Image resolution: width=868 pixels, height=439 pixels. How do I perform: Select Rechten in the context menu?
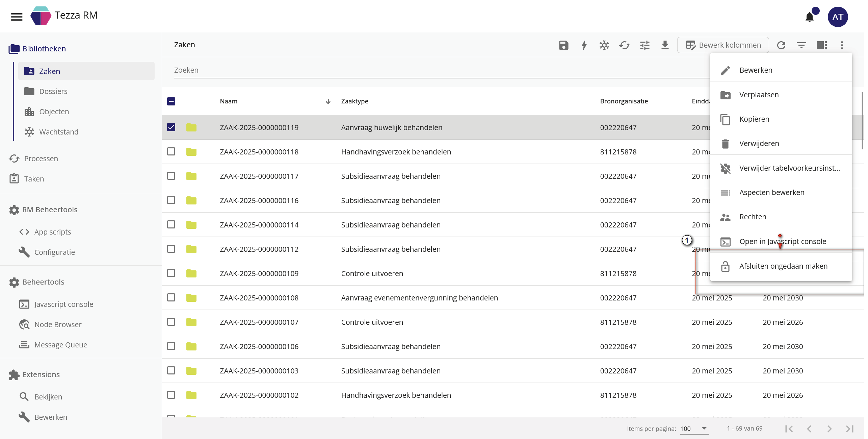781,217
